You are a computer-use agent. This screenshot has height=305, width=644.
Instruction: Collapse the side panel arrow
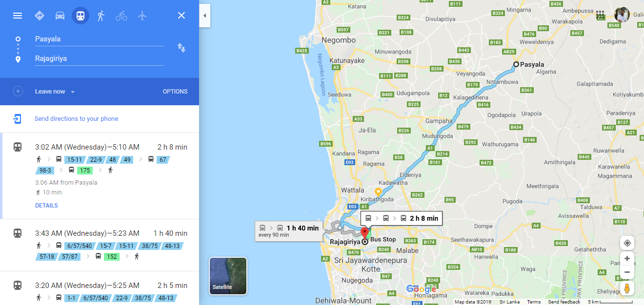[205, 16]
